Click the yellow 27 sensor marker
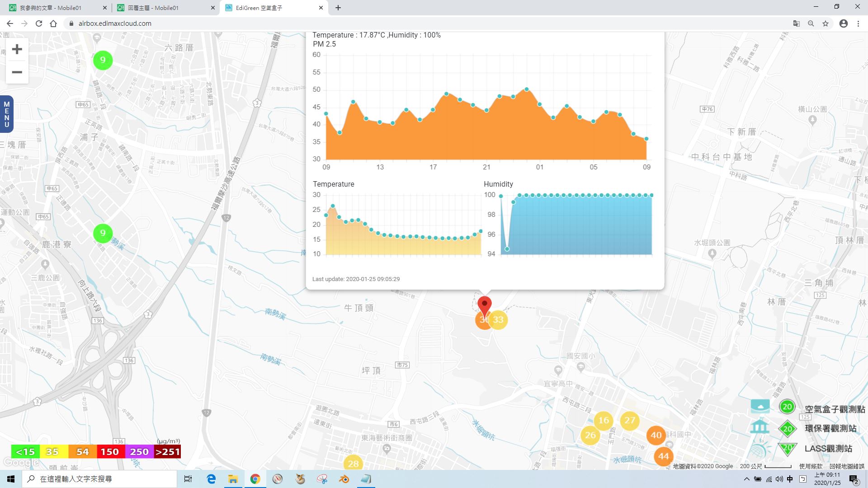Viewport: 868px width, 488px height. pyautogui.click(x=630, y=421)
